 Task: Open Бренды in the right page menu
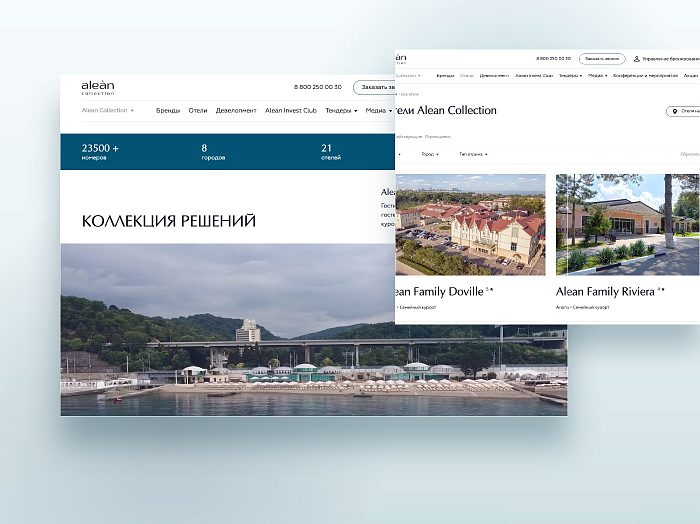coord(445,76)
